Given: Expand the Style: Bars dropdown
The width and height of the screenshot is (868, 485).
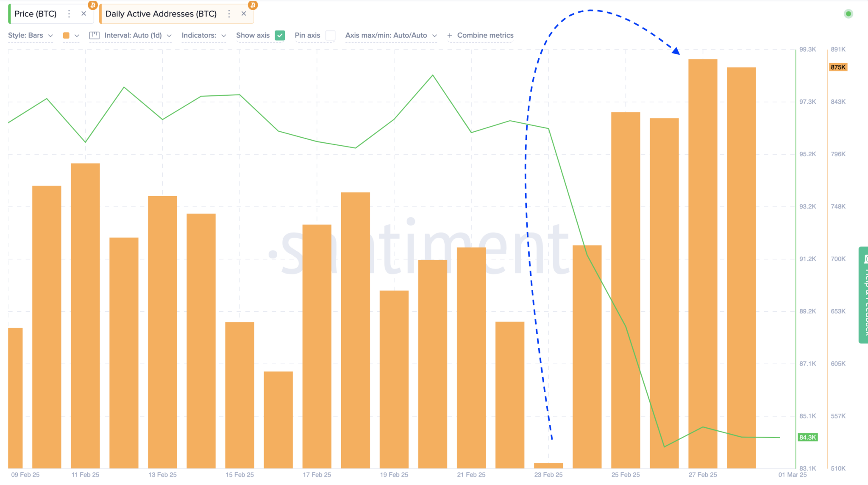Looking at the screenshot, I should [50, 36].
